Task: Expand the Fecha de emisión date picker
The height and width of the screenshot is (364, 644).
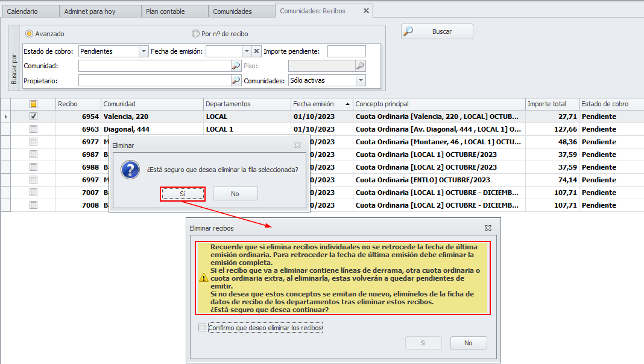Action: pos(246,51)
